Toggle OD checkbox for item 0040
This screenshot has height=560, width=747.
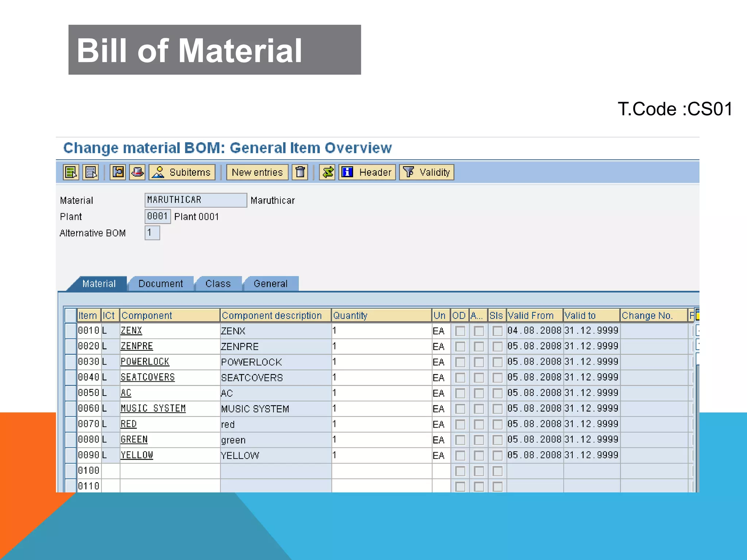point(460,378)
